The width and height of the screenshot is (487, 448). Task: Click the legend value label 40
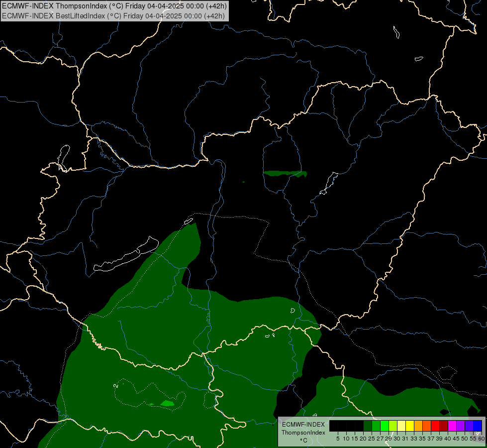(x=448, y=439)
